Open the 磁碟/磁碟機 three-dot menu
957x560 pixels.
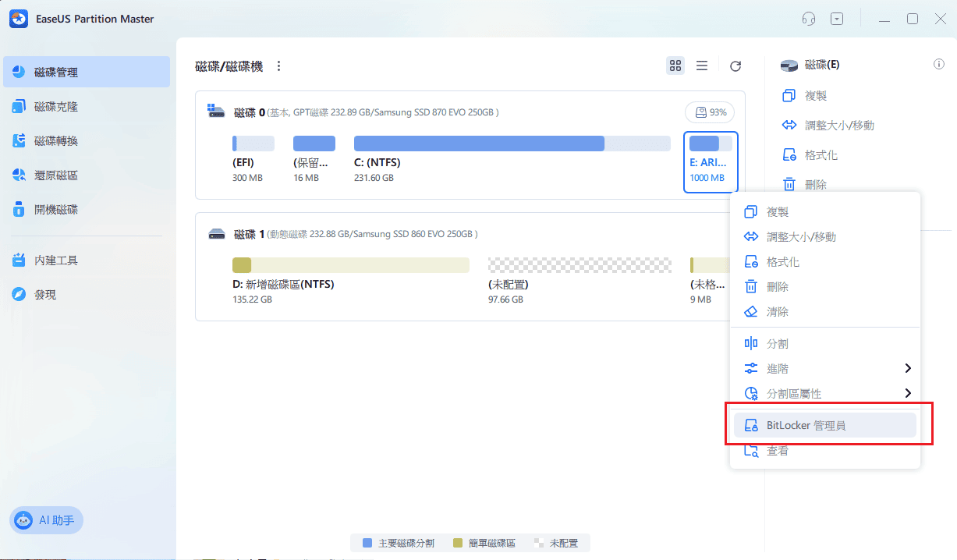pyautogui.click(x=278, y=66)
